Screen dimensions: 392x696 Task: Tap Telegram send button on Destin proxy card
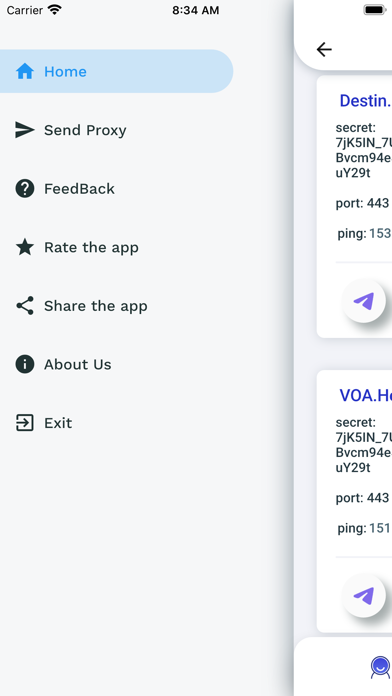[x=364, y=301]
